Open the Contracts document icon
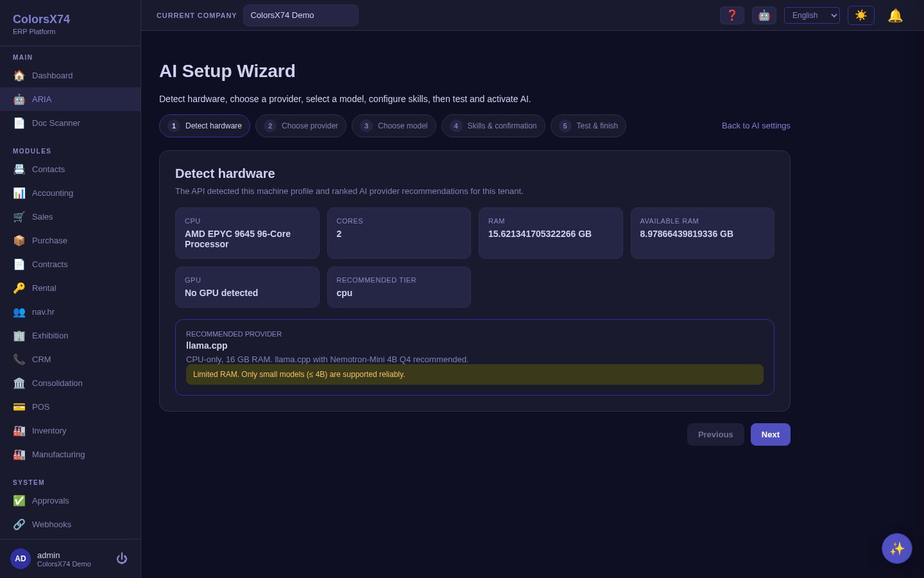Image resolution: width=924 pixels, height=578 pixels. pos(19,264)
